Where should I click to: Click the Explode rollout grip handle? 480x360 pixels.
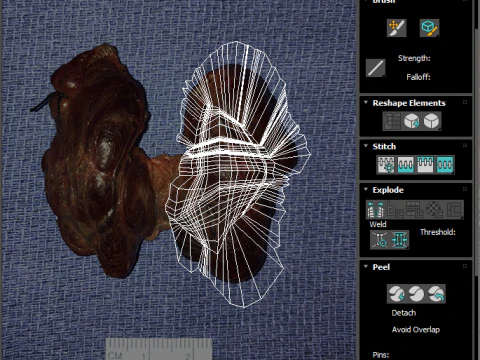(465, 189)
